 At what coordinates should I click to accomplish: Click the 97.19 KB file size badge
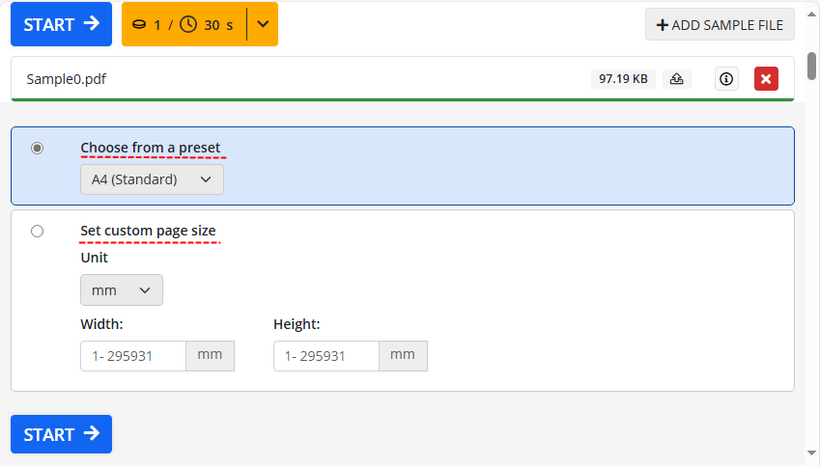point(623,79)
